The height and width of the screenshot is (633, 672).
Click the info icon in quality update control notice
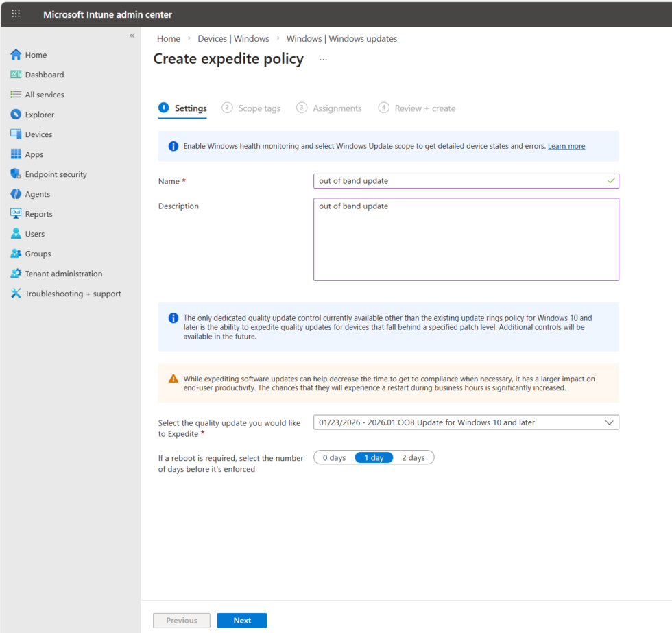coord(173,318)
